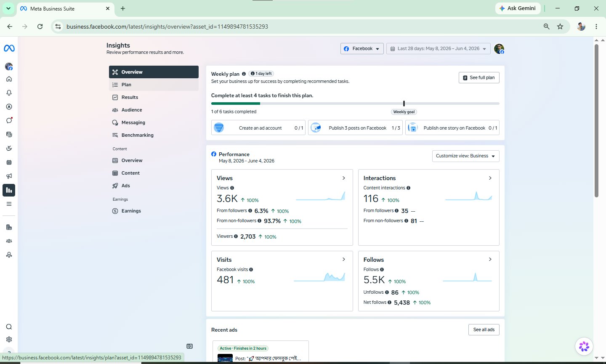The image size is (606, 364).
Task: Open the Last 28 days date range dropdown
Action: click(x=438, y=49)
